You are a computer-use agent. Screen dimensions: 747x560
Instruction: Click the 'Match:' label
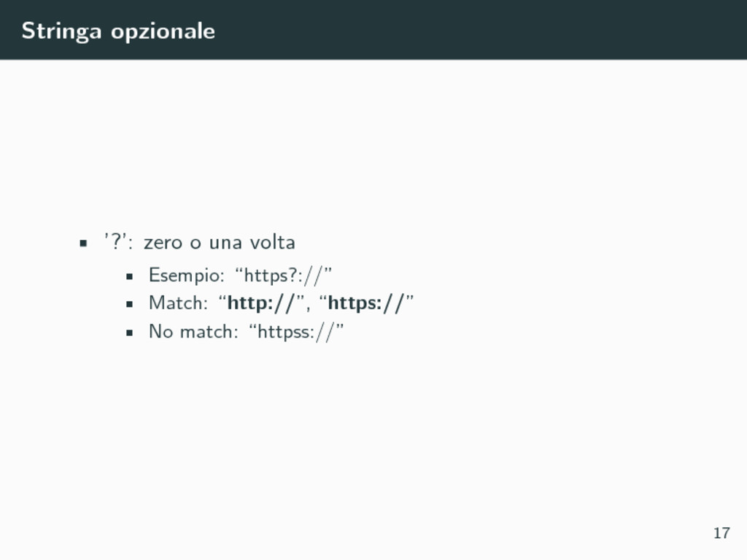point(178,303)
